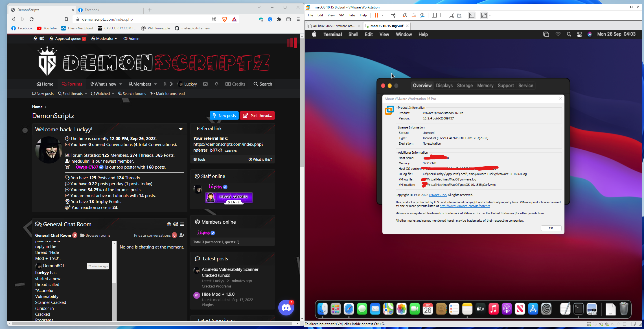644x329 pixels.
Task: Click VMware Unity mode icon
Action: tap(460, 15)
